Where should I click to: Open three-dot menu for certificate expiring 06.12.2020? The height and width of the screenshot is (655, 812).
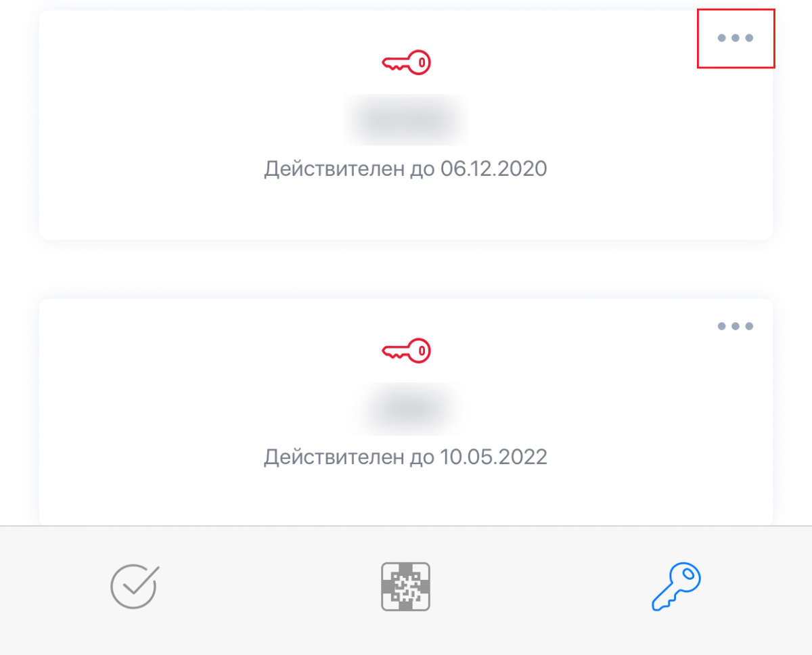click(736, 38)
